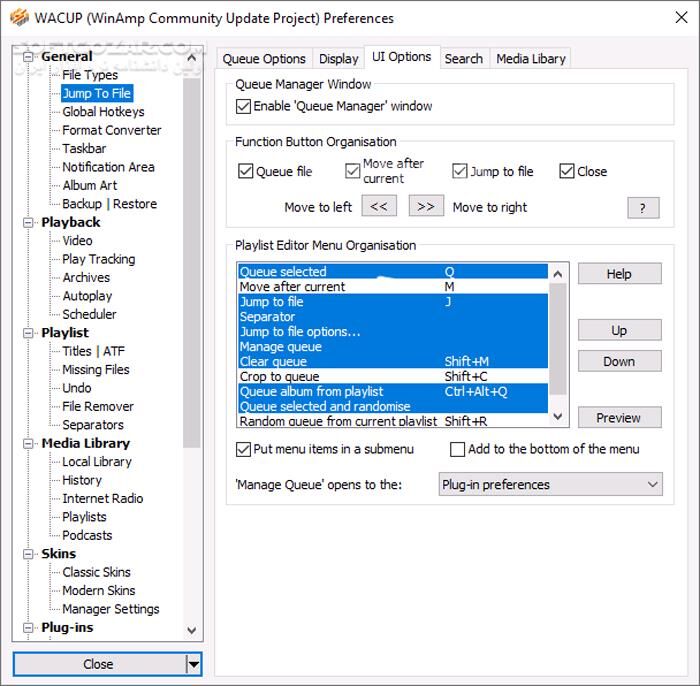700x686 pixels.
Task: Open 'Manage Queue' opens to dropdown
Action: [551, 484]
